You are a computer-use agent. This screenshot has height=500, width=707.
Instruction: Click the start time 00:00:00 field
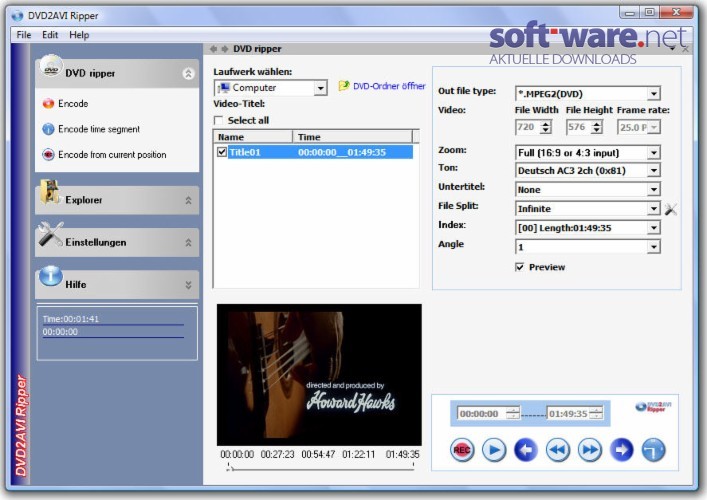click(482, 413)
